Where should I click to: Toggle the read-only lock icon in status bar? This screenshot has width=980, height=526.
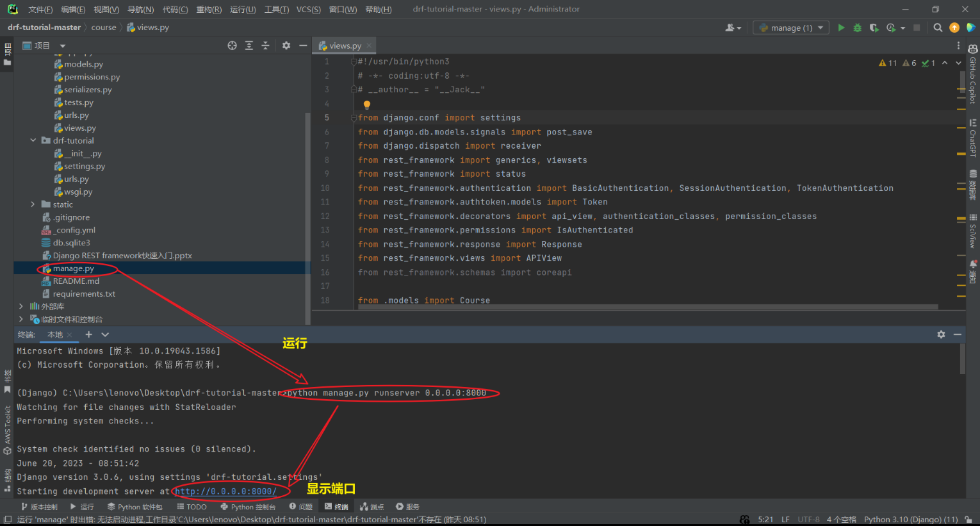pyautogui.click(x=968, y=520)
